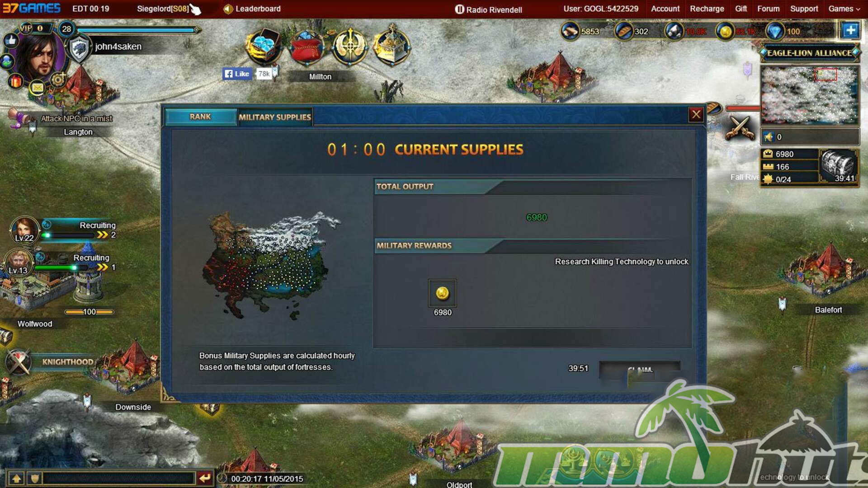Click the mail envelope icon near portrait

38,87
